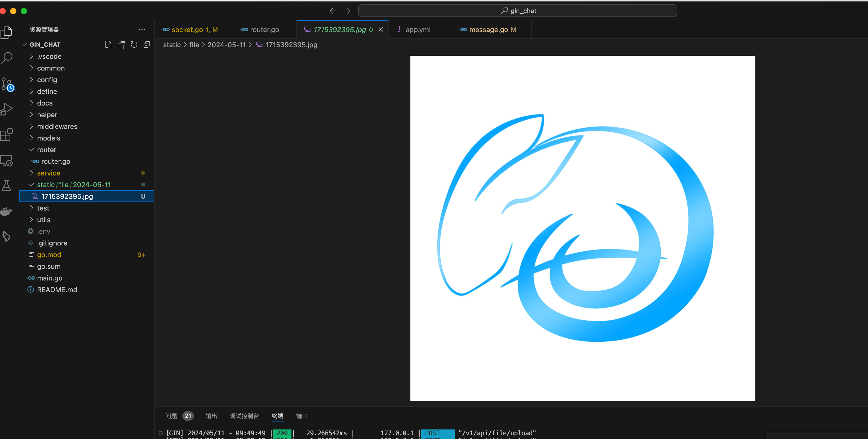868x439 pixels.
Task: Open router.go in the file tree
Action: [87, 161]
